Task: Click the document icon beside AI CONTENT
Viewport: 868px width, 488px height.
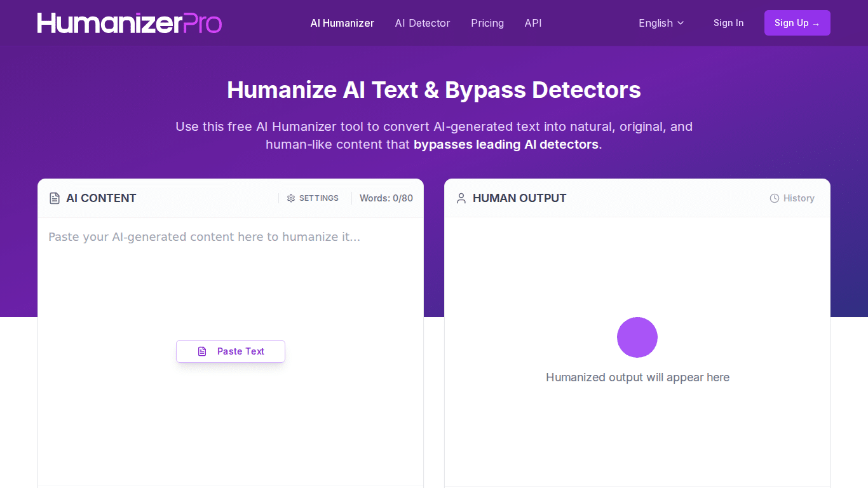Action: coord(55,198)
